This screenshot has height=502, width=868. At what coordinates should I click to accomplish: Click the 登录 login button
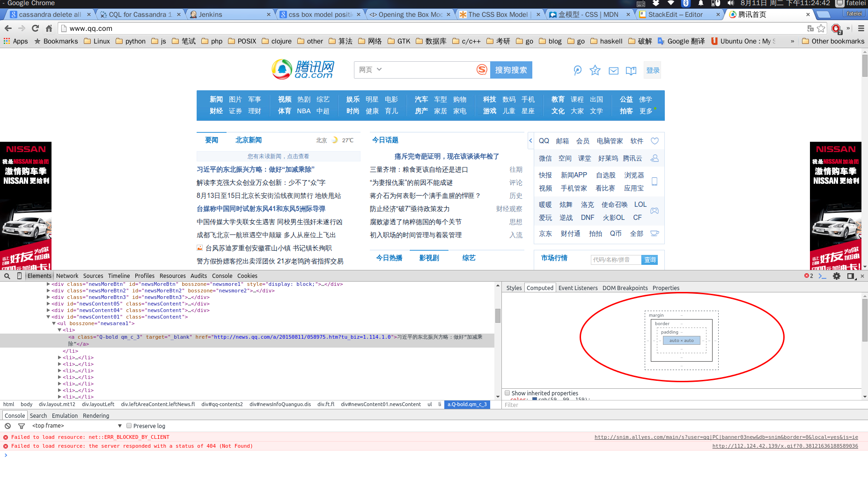pyautogui.click(x=653, y=70)
